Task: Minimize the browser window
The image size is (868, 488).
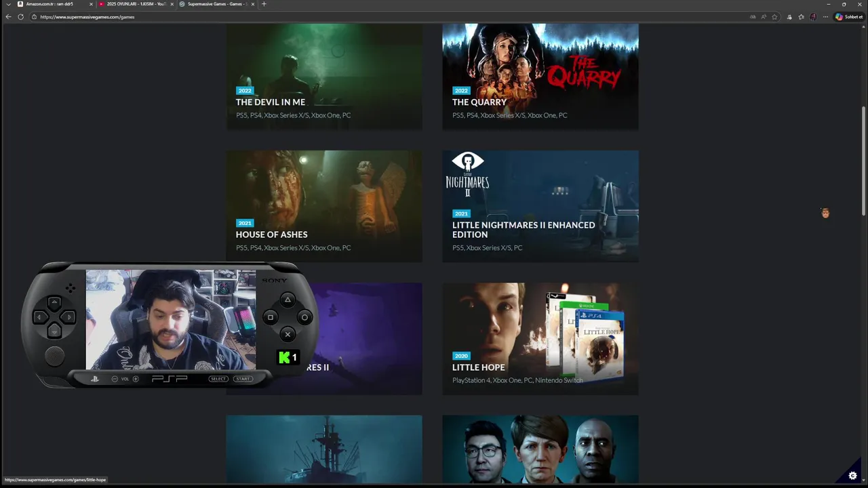Action: coord(828,4)
